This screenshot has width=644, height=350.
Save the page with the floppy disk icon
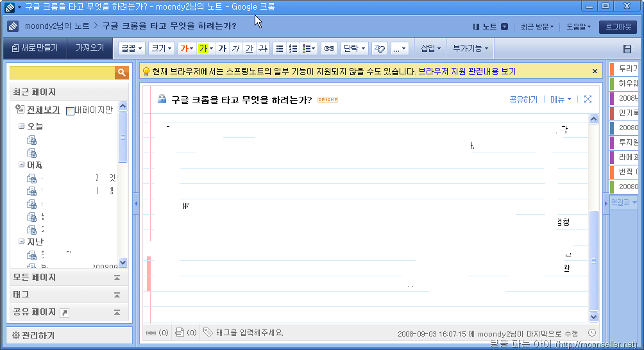coord(627,49)
